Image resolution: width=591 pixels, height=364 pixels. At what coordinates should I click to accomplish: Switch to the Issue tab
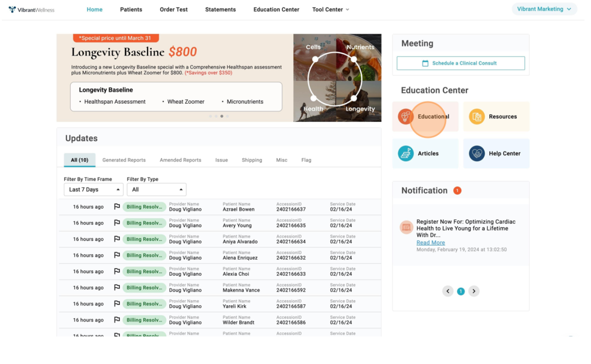(222, 160)
